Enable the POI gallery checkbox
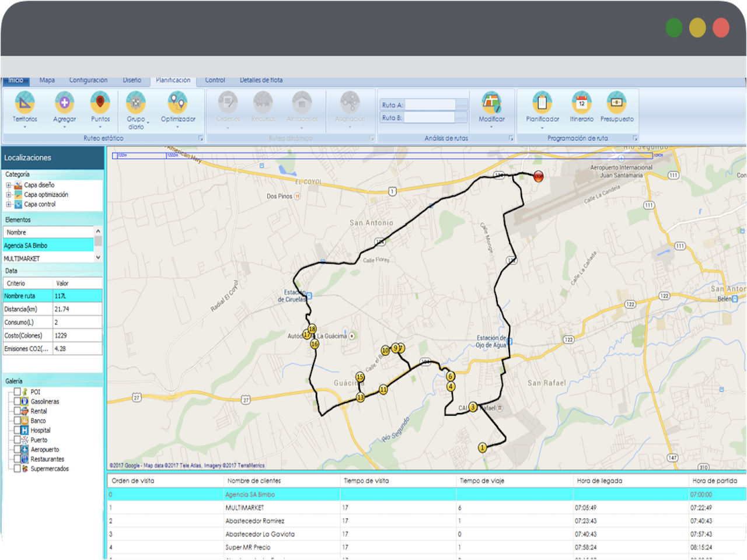The image size is (747, 560). pyautogui.click(x=17, y=392)
